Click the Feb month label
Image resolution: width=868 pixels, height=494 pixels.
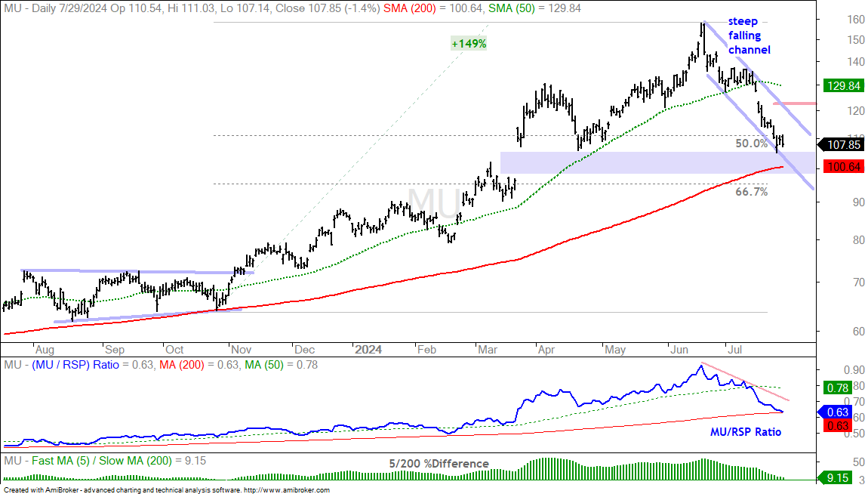coord(426,350)
